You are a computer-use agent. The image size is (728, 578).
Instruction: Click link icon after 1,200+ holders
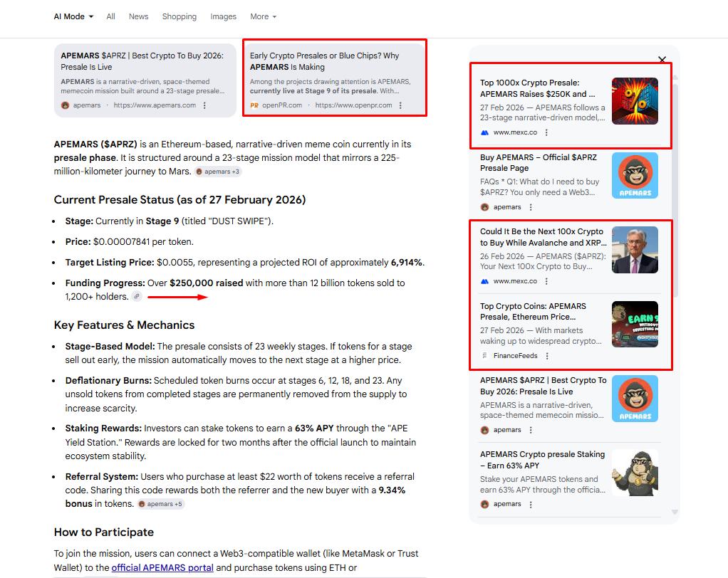click(x=137, y=296)
